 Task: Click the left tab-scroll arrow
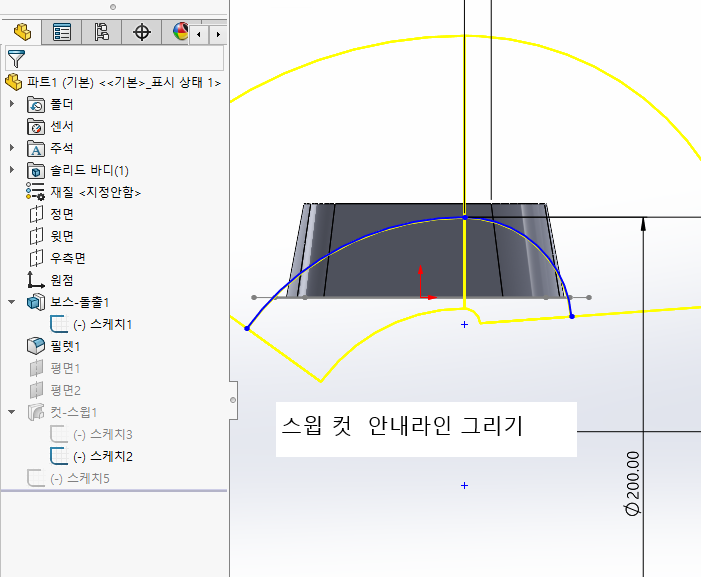[x=199, y=34]
